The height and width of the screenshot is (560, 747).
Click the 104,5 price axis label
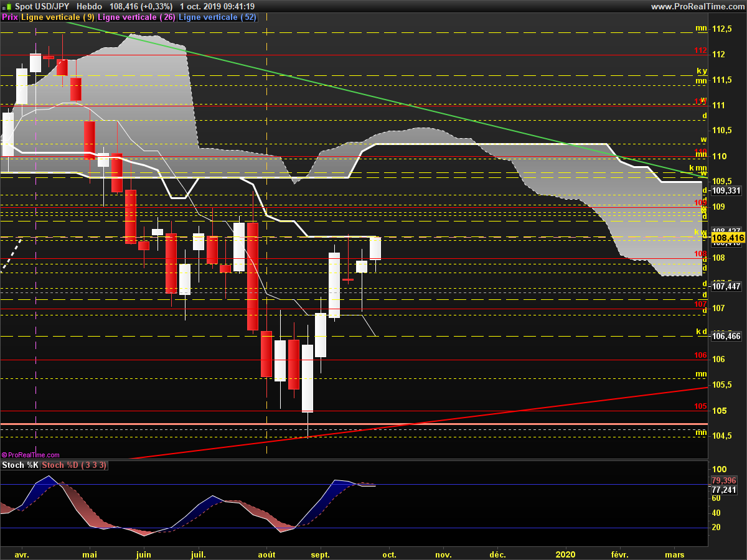pos(721,436)
